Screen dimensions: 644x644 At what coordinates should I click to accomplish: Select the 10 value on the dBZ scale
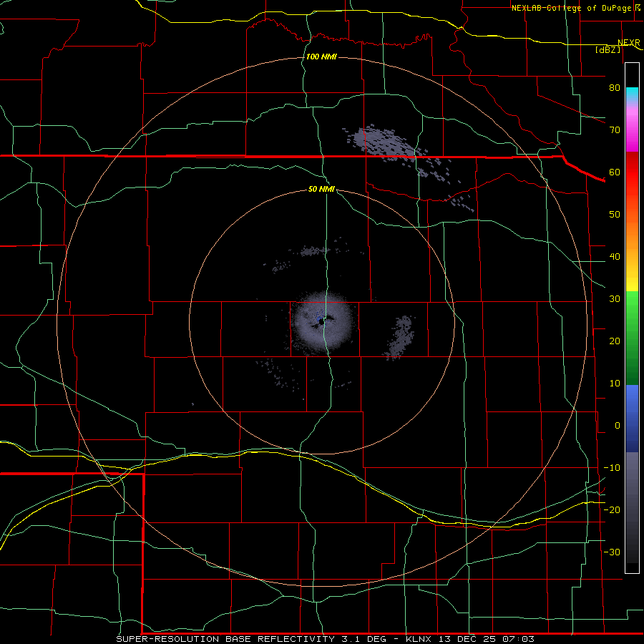tap(615, 384)
